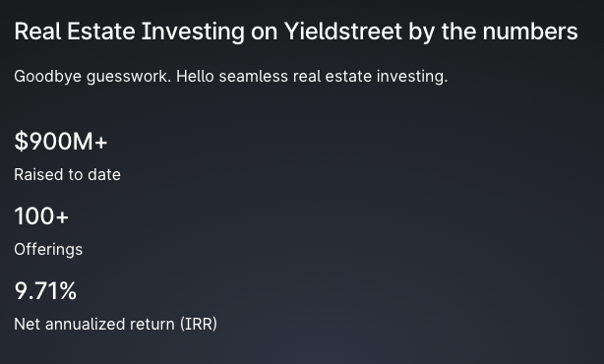Click the "Offerings" label

(x=48, y=250)
